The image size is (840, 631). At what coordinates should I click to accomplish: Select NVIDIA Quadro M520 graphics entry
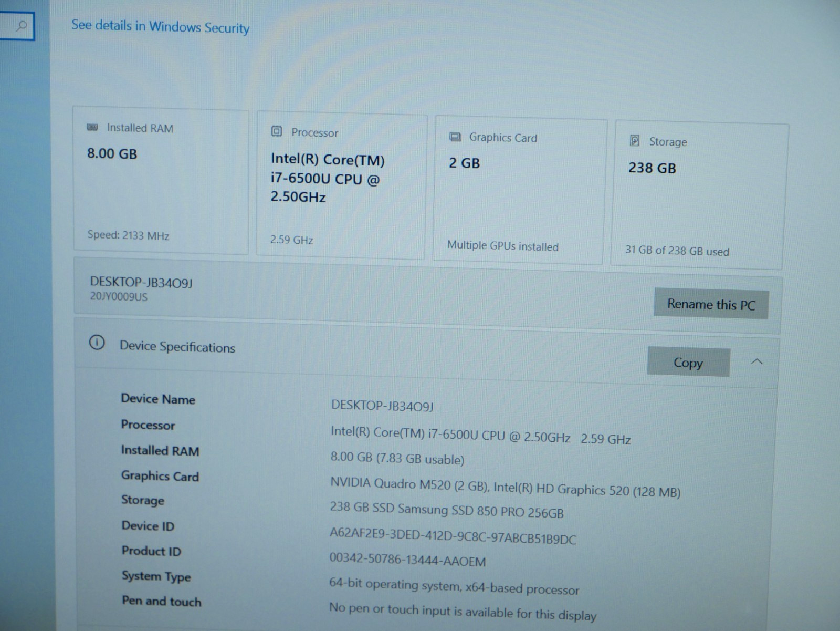[505, 487]
